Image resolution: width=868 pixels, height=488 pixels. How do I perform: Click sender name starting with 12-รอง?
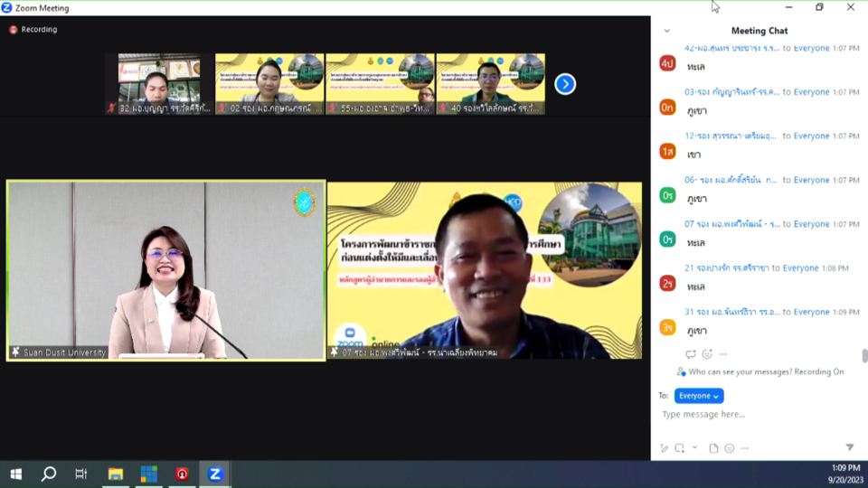(731, 136)
